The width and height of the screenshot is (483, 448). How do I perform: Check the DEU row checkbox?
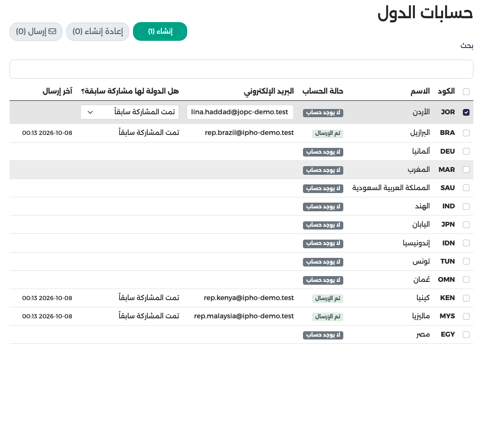(466, 151)
